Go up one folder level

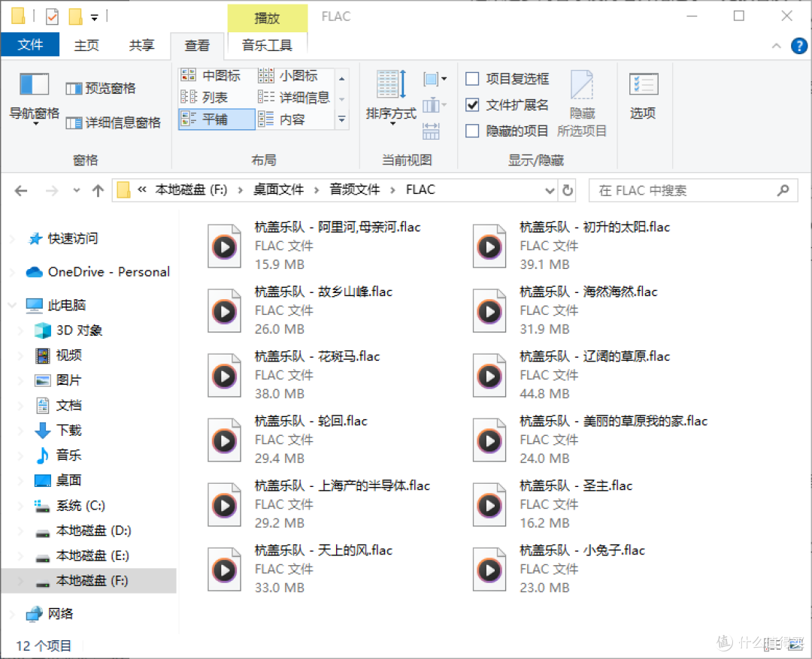point(97,191)
